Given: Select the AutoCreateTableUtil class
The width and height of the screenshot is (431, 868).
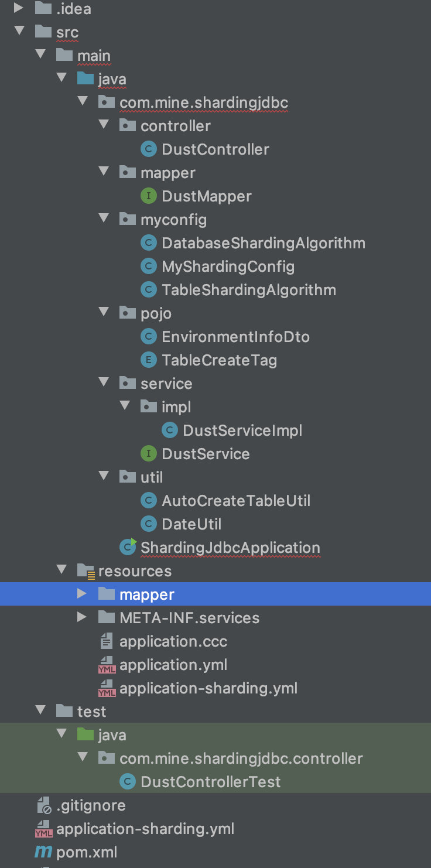Looking at the screenshot, I should (236, 500).
